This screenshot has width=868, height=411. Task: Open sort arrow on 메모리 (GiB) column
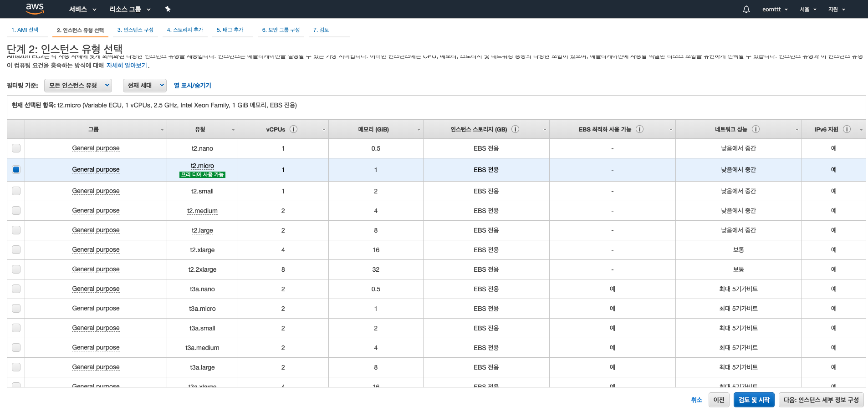[419, 130]
